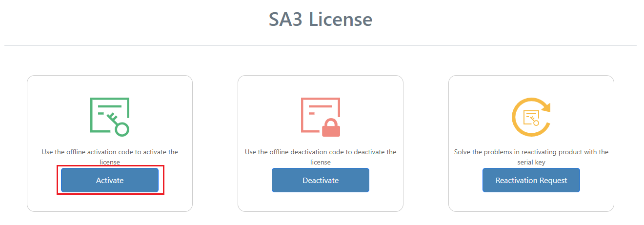Image resolution: width=644 pixels, height=225 pixels.
Task: Click the horizontal divider below the heading
Action: point(320,46)
